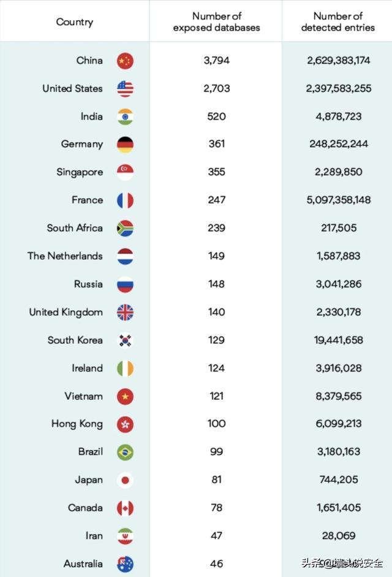Click the Number of detected entries header
Viewport: 392px width, 577px height.
tap(337, 22)
